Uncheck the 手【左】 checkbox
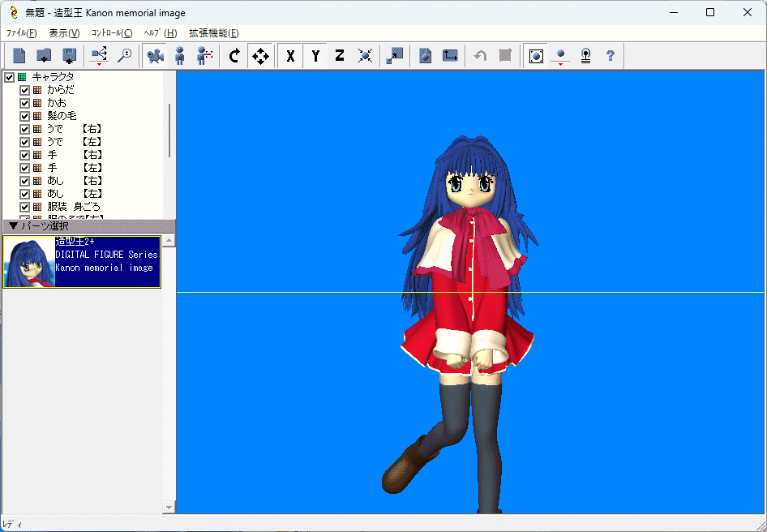Screen dimensions: 767x532 tap(24, 169)
